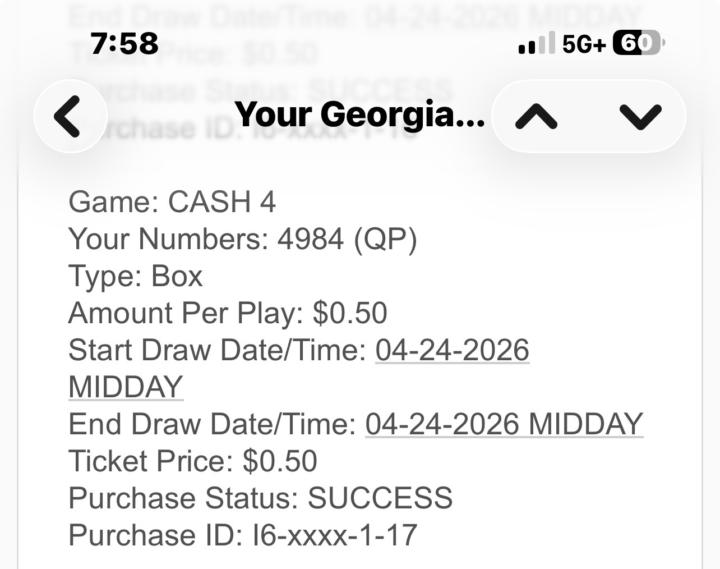720x569 pixels.
Task: Select the 'Type: Box' text
Action: click(135, 276)
